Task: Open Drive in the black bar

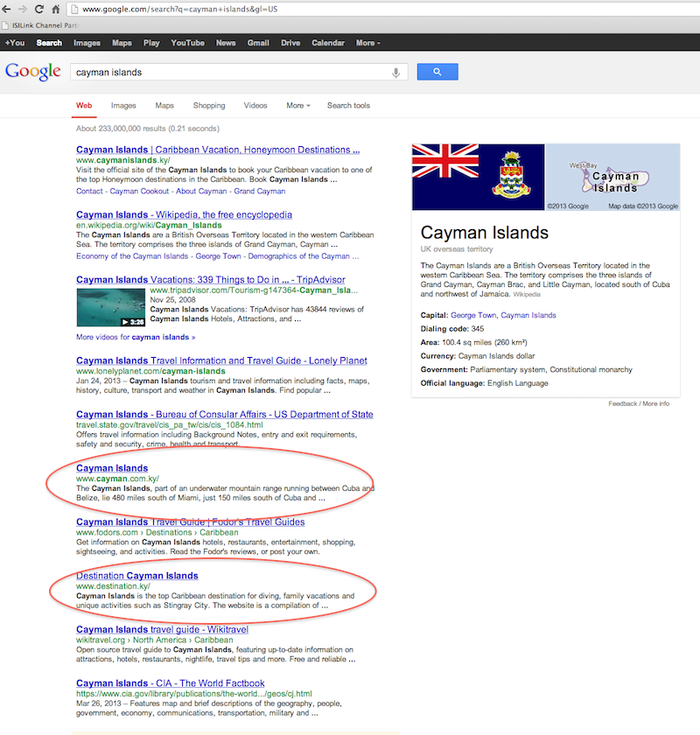Action: 290,43
